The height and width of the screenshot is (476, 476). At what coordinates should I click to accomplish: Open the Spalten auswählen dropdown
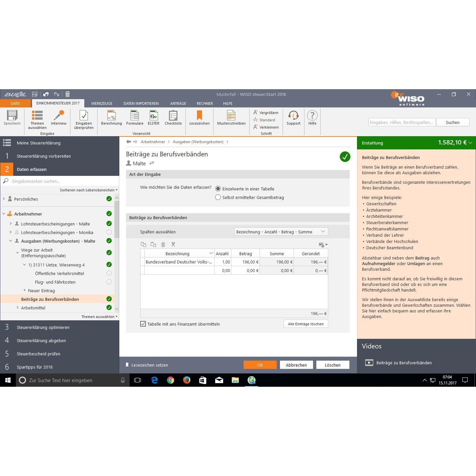[281, 232]
